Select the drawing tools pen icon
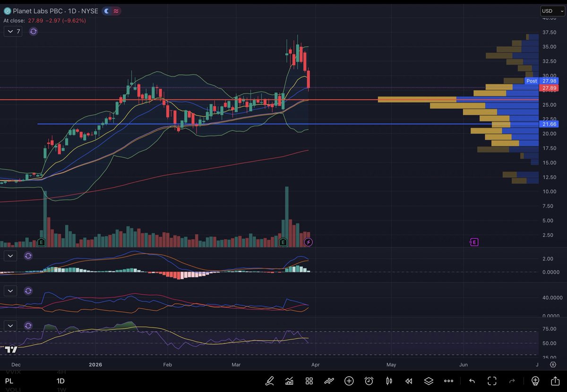This screenshot has height=392, width=567. coord(270,381)
